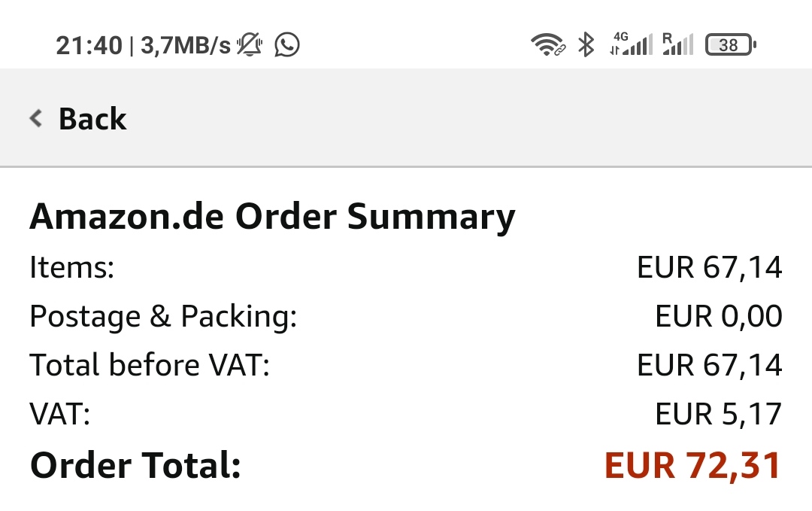Tap the 4G signal strength icon
This screenshot has height=511, width=812.
[631, 45]
